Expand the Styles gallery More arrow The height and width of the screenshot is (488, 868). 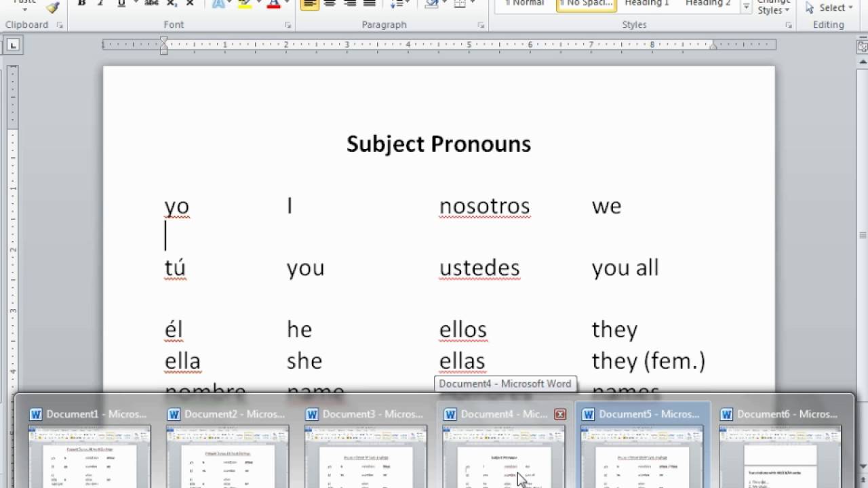[x=746, y=7]
